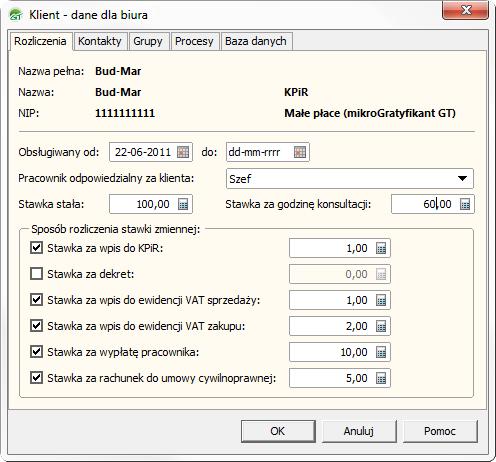
Task: Enable Stawka za dekret checkbox
Action: [36, 274]
